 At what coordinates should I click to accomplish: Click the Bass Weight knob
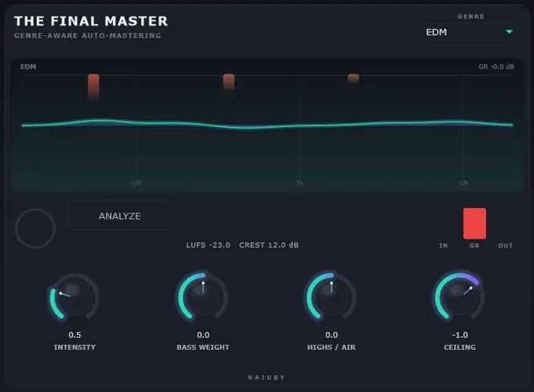click(x=203, y=297)
